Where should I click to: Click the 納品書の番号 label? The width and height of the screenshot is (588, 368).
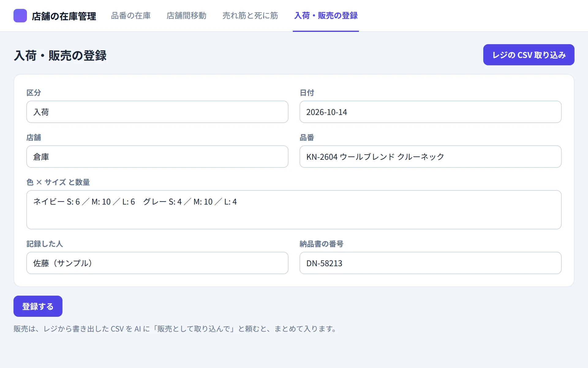(x=322, y=244)
